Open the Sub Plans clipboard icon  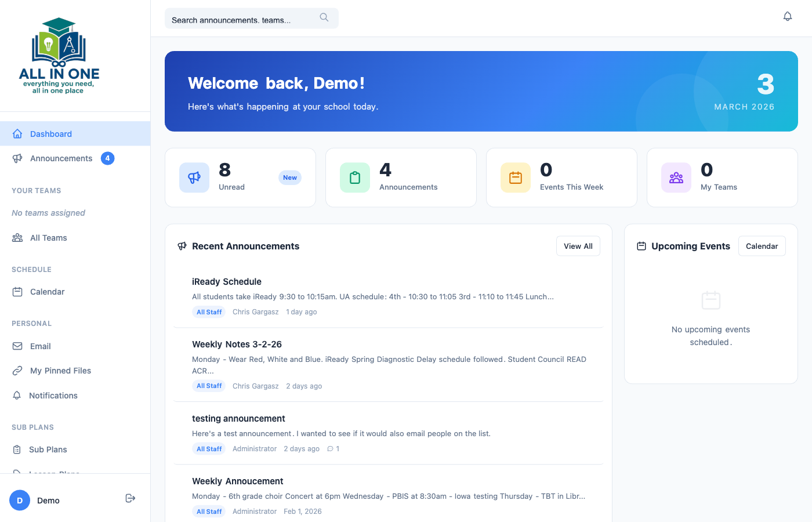tap(18, 449)
